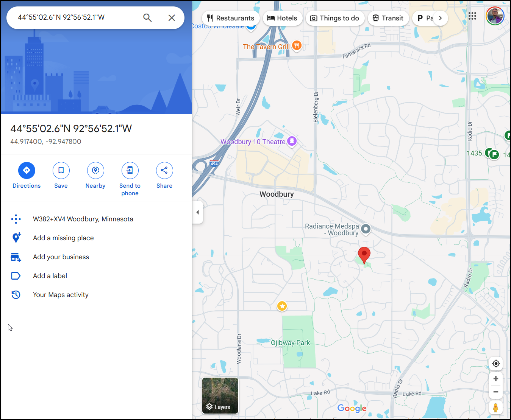Open the Google logo on the map

(x=352, y=408)
